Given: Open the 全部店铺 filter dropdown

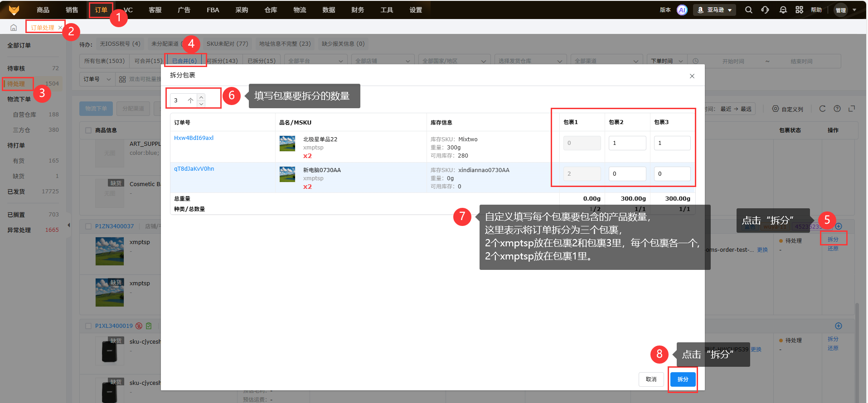Looking at the screenshot, I should [383, 61].
